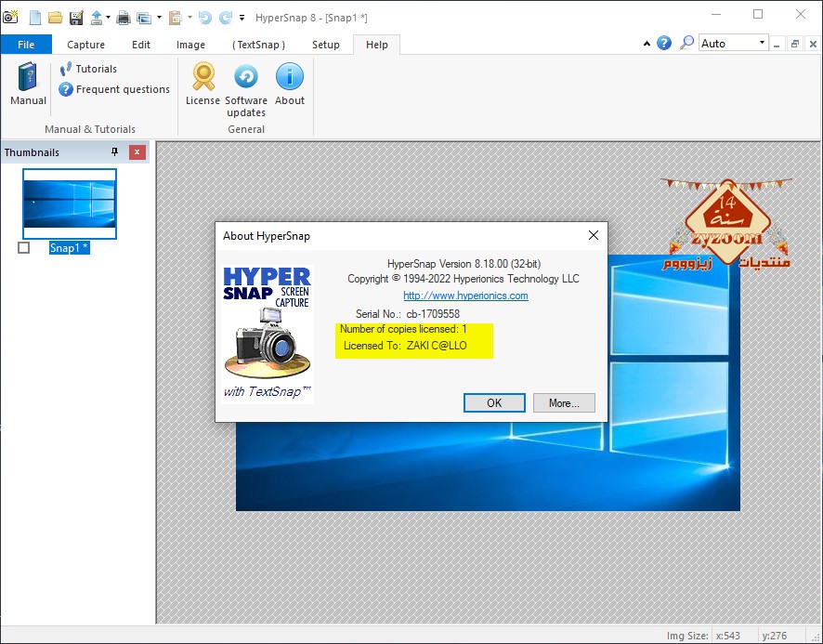The image size is (823, 644).
Task: Check for Software updates
Action: (245, 90)
